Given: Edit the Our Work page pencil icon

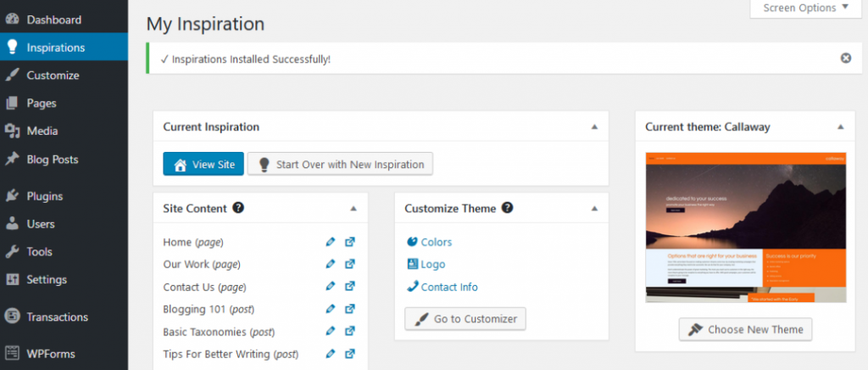Looking at the screenshot, I should (331, 264).
